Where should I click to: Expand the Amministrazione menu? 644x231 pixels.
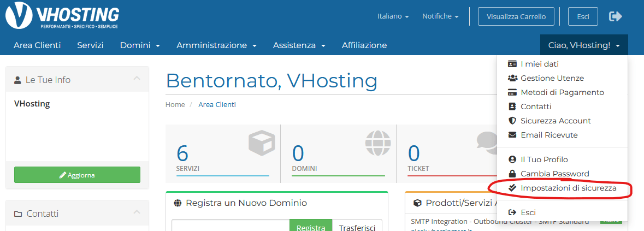(x=216, y=45)
